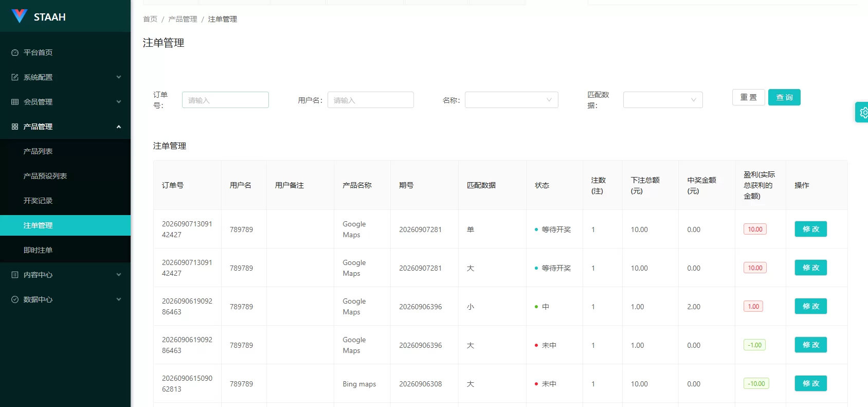Expand the 内容中心 submenu chevron
868x407 pixels.
pyautogui.click(x=119, y=275)
